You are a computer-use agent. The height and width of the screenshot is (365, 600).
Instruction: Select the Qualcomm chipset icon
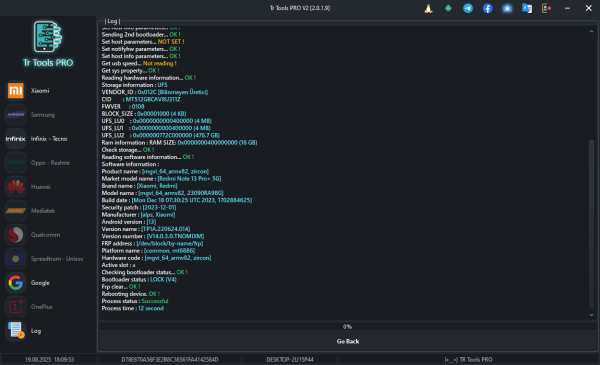tap(16, 235)
